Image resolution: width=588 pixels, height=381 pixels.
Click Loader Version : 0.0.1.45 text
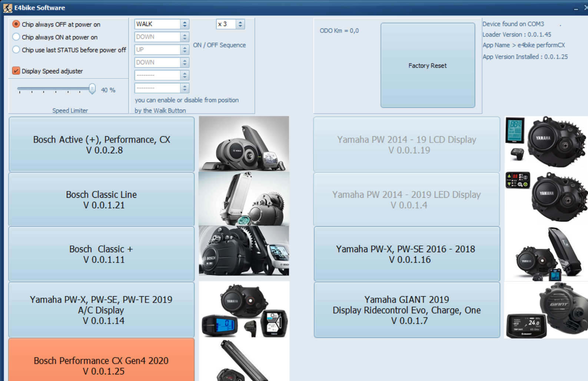click(516, 34)
